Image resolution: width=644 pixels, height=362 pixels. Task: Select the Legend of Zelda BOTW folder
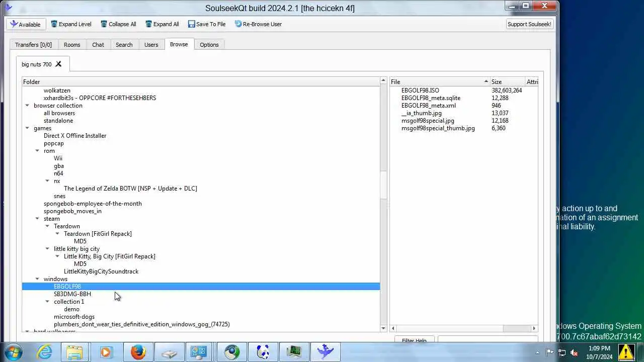click(130, 189)
